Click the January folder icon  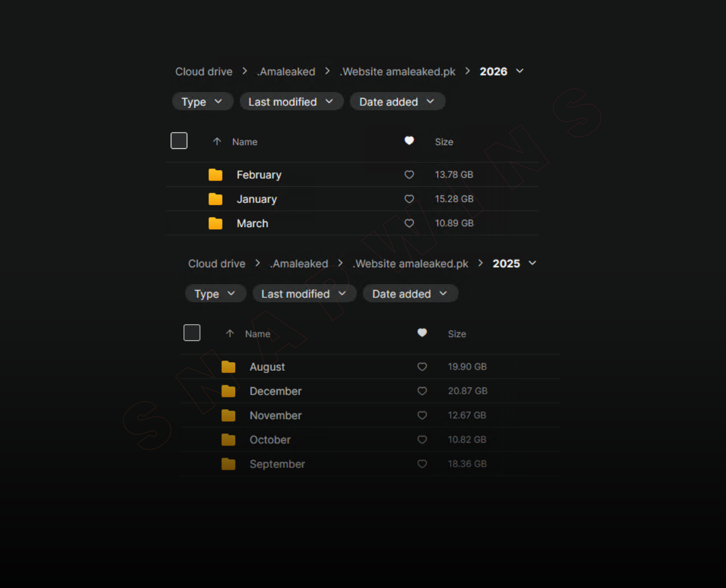(x=216, y=199)
